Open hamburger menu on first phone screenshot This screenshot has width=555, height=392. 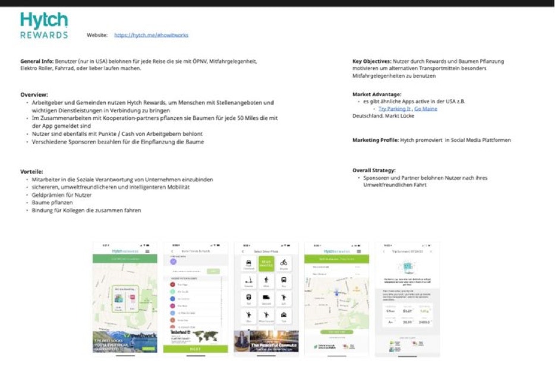[147, 252]
